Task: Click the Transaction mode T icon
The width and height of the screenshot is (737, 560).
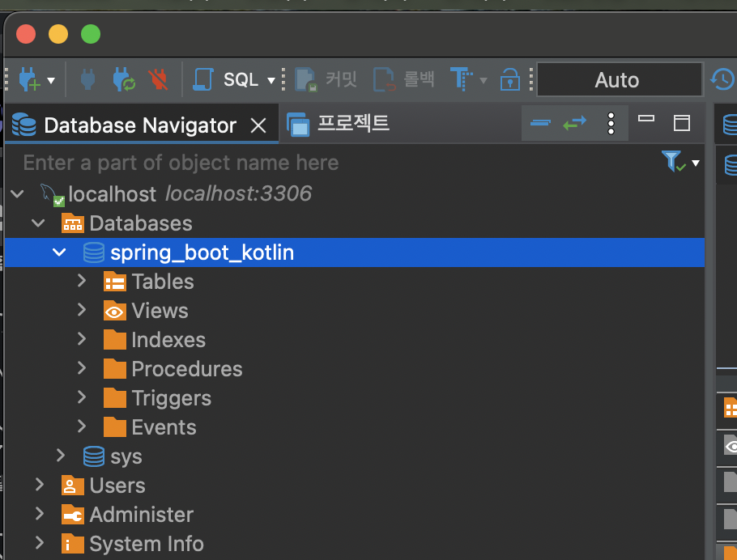Action: 461,79
